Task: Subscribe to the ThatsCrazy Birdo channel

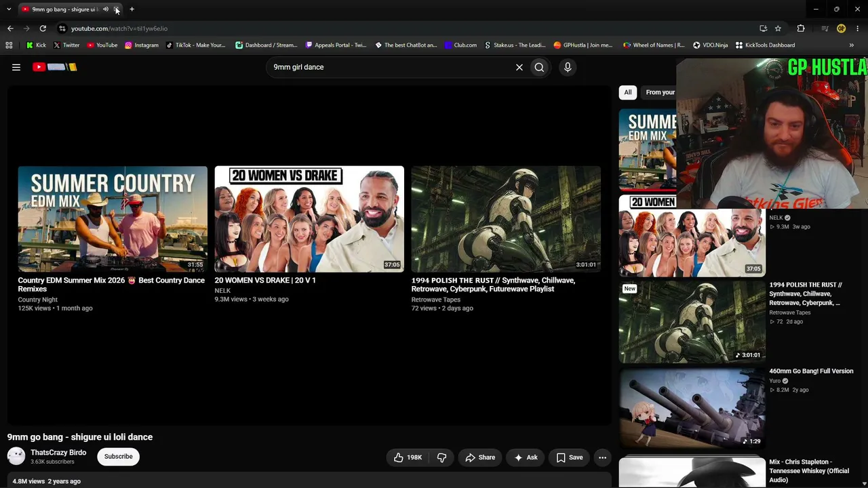Action: pos(119,457)
